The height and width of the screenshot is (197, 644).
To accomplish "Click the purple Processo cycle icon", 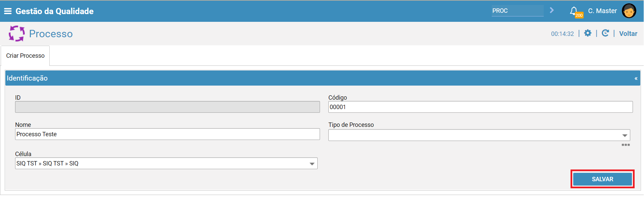I will coord(16,34).
